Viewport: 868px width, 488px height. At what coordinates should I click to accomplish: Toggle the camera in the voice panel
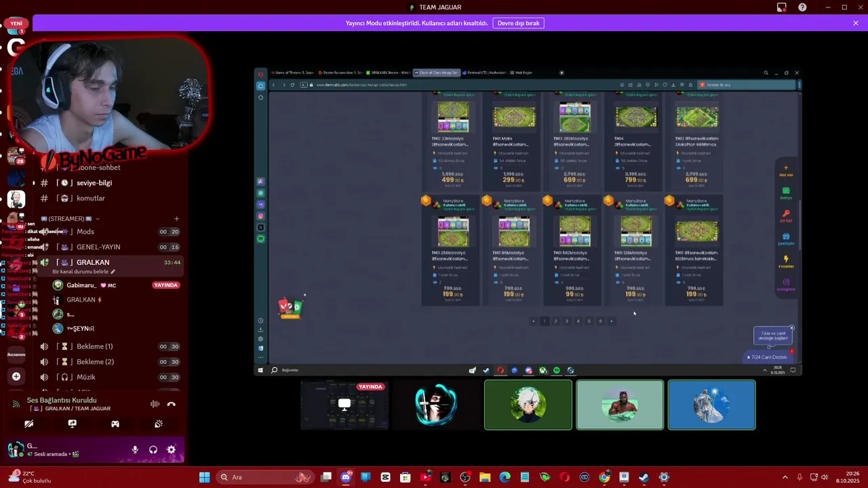click(x=28, y=424)
